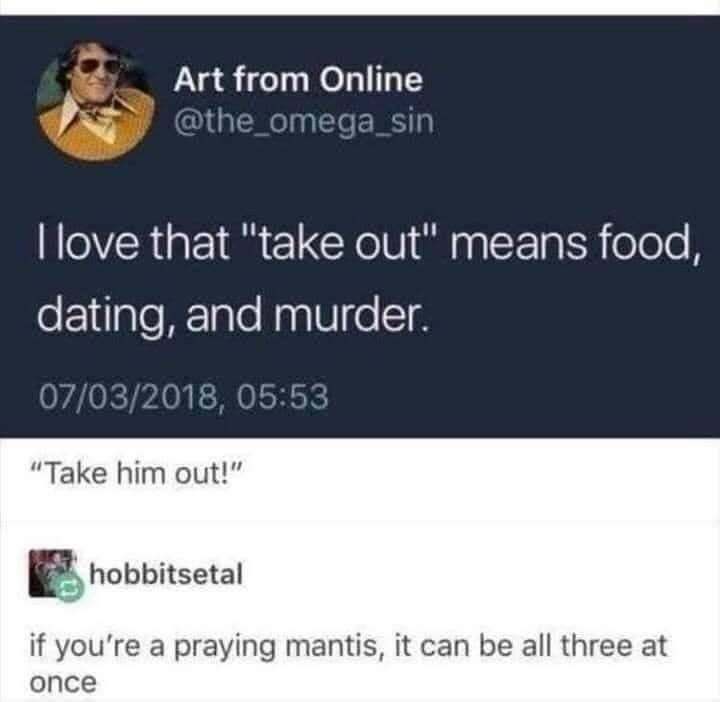The image size is (720, 702).
Task: Open the Art from Online profile picture
Action: tap(97, 99)
